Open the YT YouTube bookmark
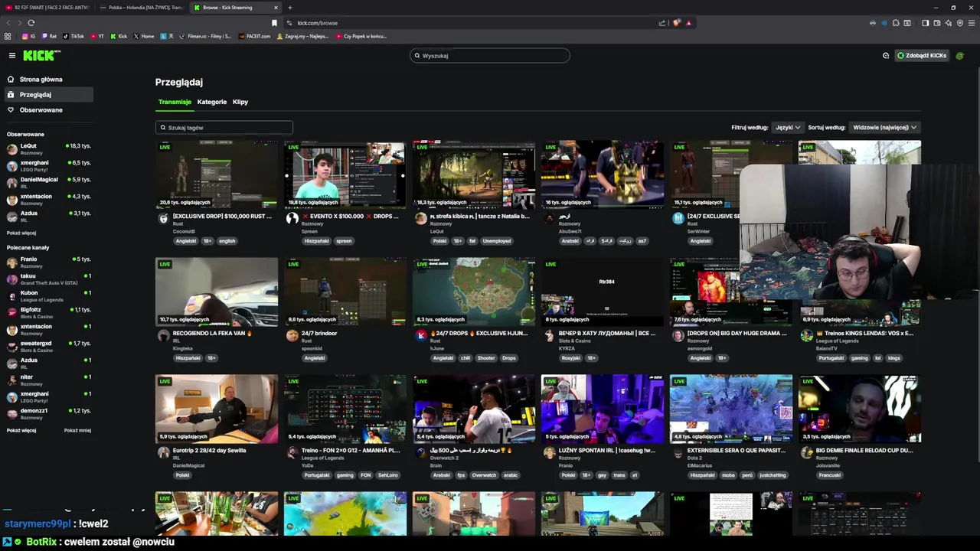The height and width of the screenshot is (551, 980). (97, 36)
